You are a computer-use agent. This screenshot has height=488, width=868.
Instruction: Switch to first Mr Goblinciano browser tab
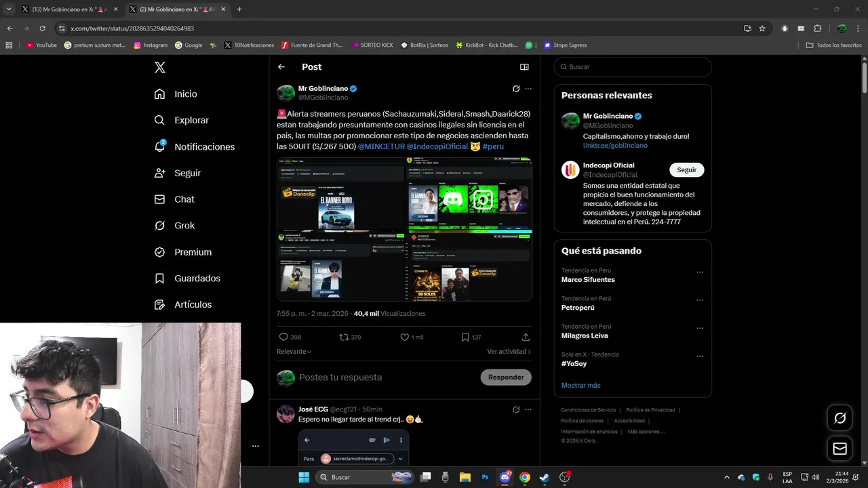[x=68, y=9]
